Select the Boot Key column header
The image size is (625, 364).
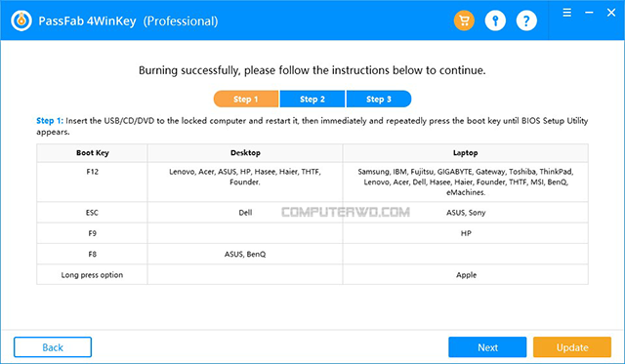point(92,153)
